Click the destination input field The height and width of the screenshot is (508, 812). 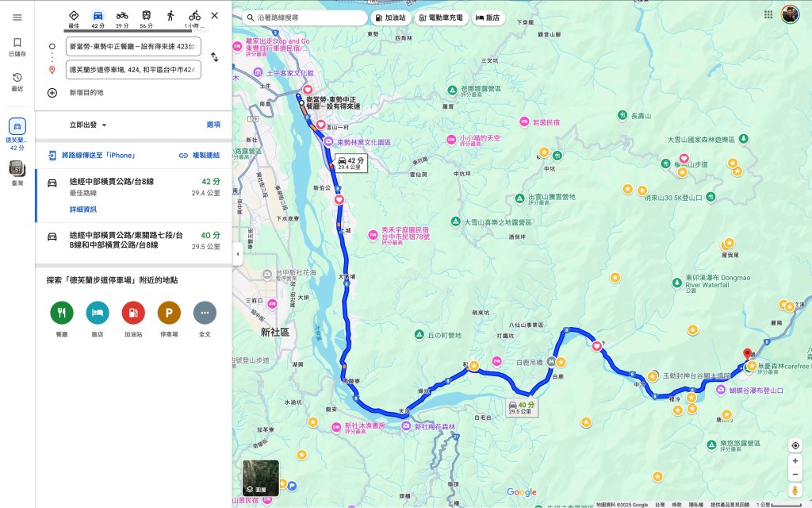pos(133,70)
